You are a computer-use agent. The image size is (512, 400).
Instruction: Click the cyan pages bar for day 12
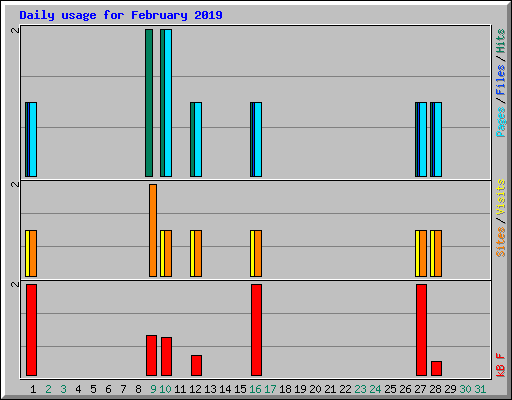point(198,139)
